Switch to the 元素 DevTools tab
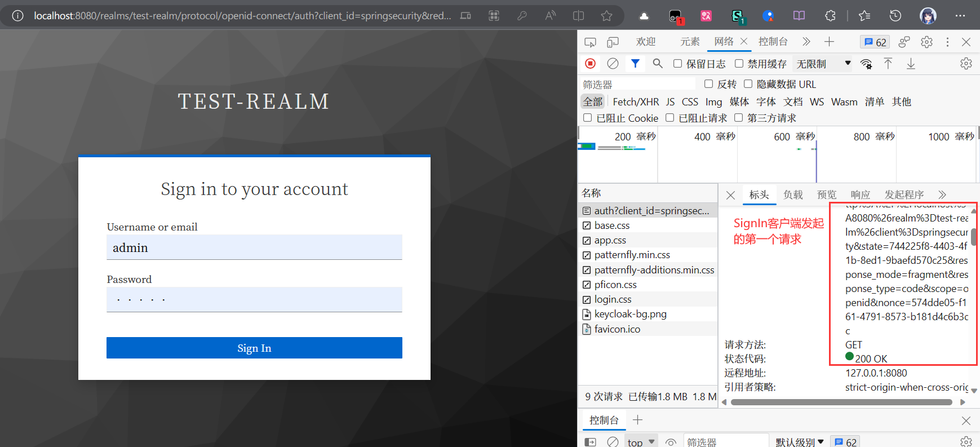Viewport: 980px width, 447px height. (x=690, y=42)
